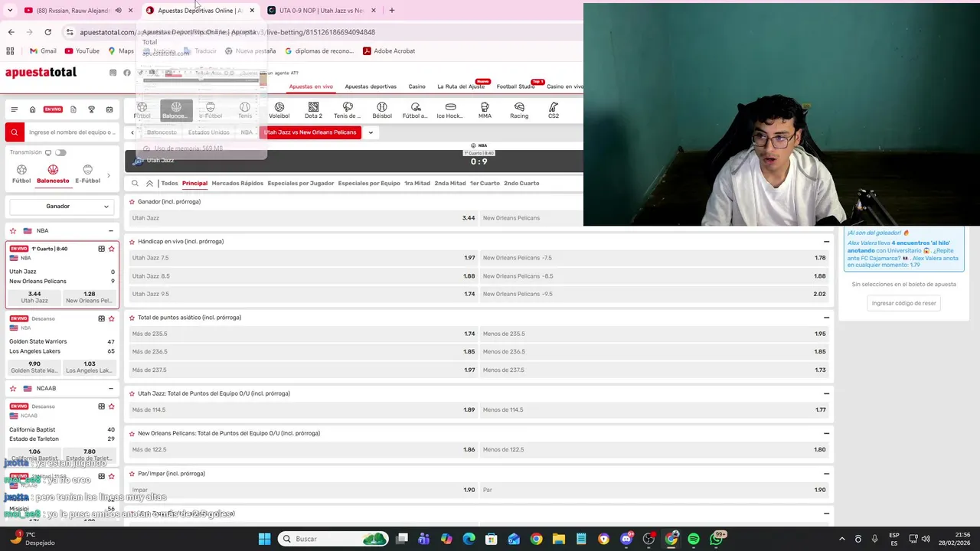Toggle the Transmisión switch
980x551 pixels.
tap(60, 152)
